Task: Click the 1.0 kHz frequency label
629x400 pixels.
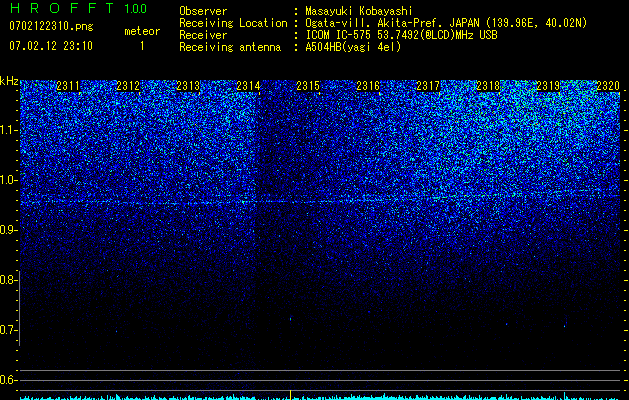Action: [8, 180]
